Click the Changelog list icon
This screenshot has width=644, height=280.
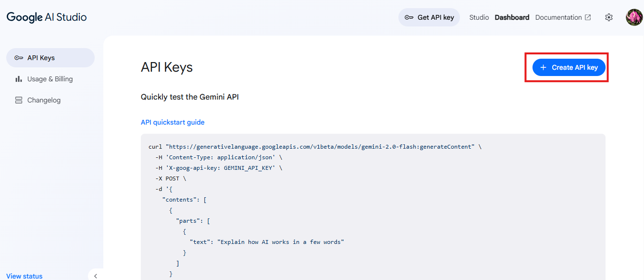(19, 100)
